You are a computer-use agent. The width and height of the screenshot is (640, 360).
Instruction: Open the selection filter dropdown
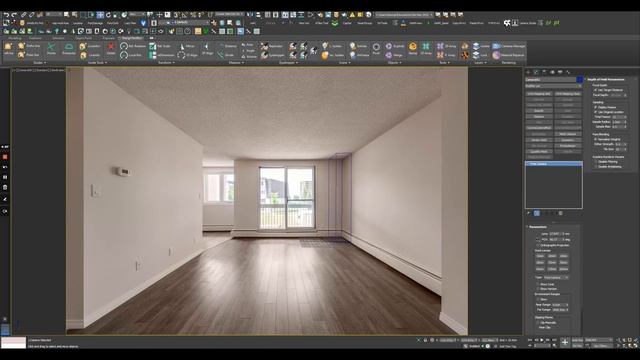pyautogui.click(x=54, y=15)
